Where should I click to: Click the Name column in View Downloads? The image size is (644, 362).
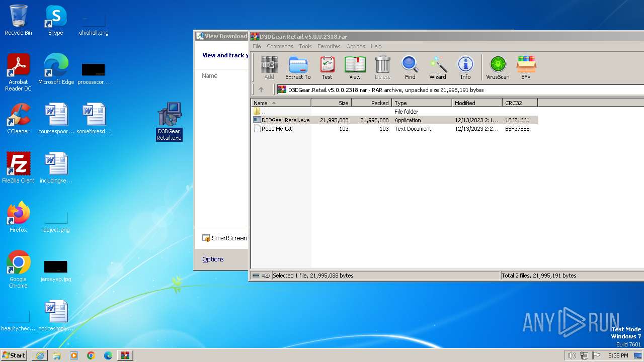210,75
